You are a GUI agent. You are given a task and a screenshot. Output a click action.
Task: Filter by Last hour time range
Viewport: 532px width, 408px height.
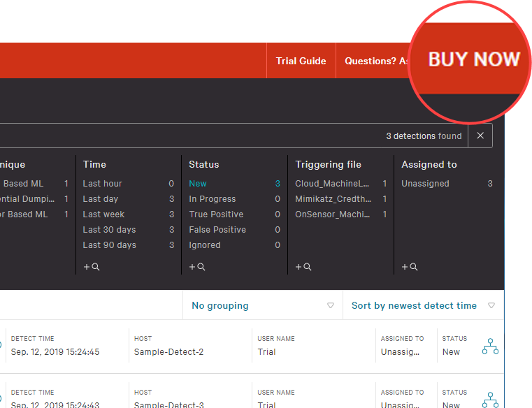(102, 184)
